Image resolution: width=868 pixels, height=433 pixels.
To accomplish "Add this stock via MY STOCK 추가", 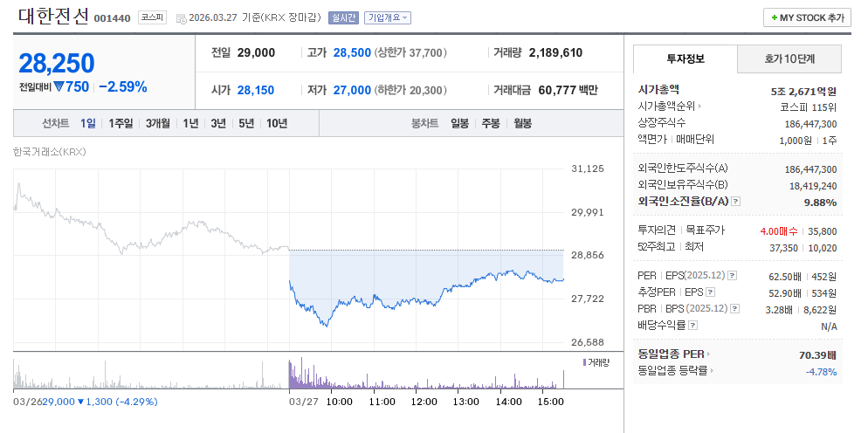I will click(x=807, y=17).
